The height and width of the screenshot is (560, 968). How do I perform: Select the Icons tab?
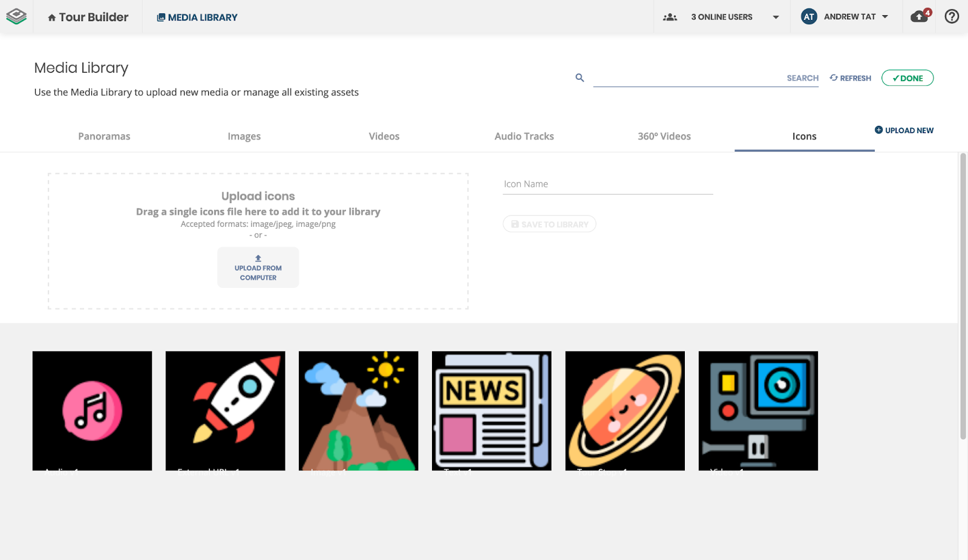(804, 136)
